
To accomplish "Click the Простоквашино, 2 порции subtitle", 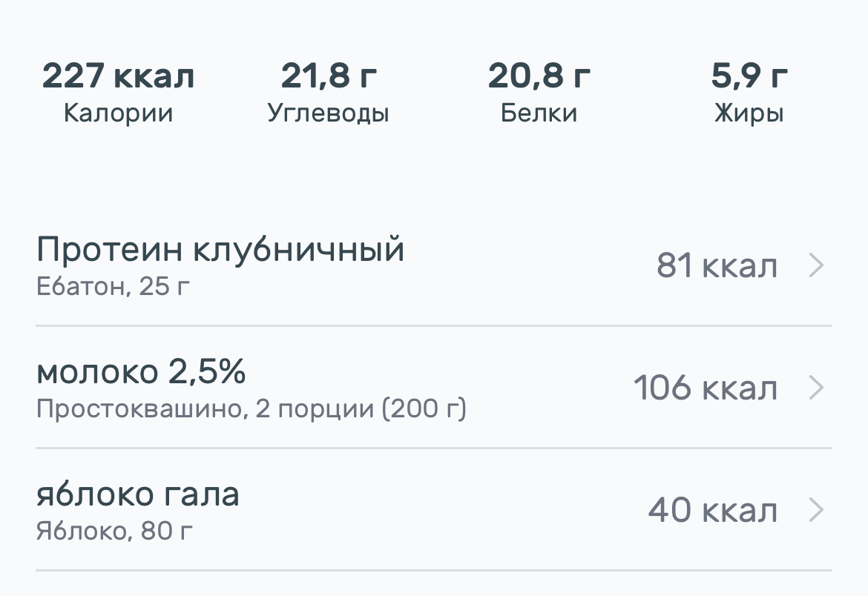I will (251, 408).
